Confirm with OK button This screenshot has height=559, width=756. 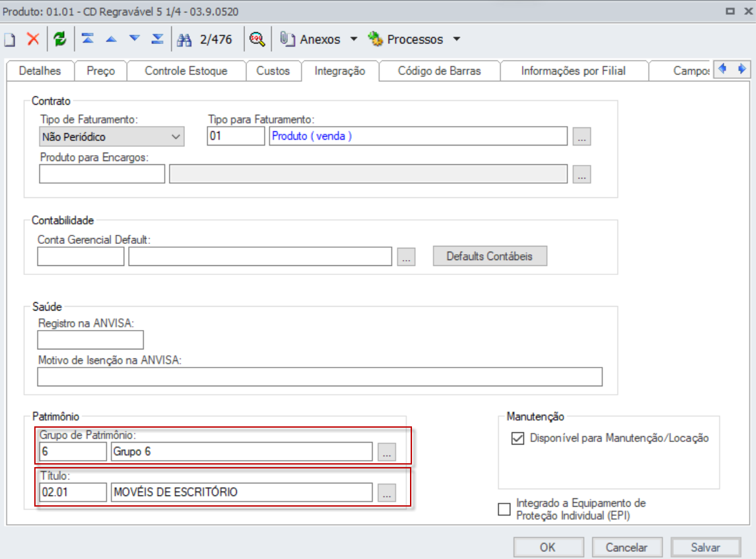tap(548, 547)
